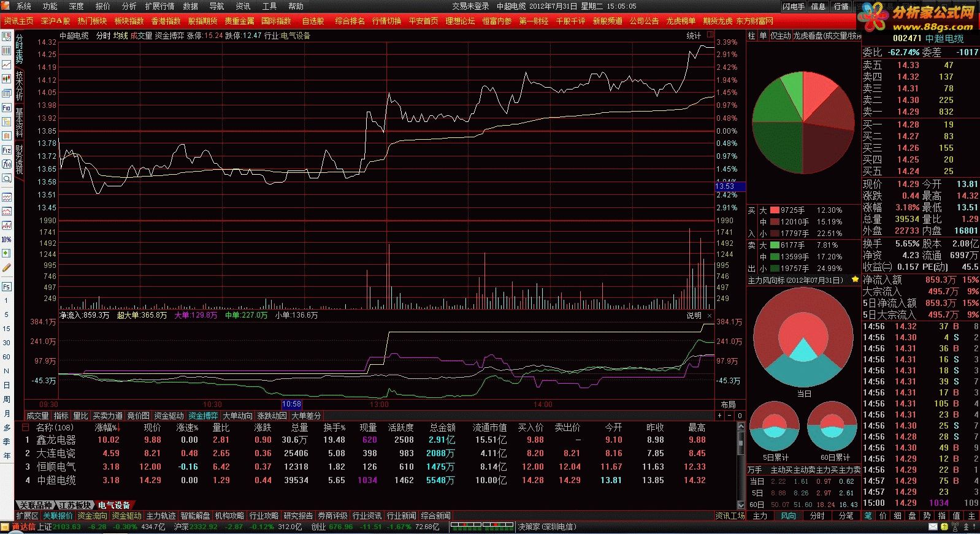Click the table settings icon left of 名称

(x=26, y=427)
